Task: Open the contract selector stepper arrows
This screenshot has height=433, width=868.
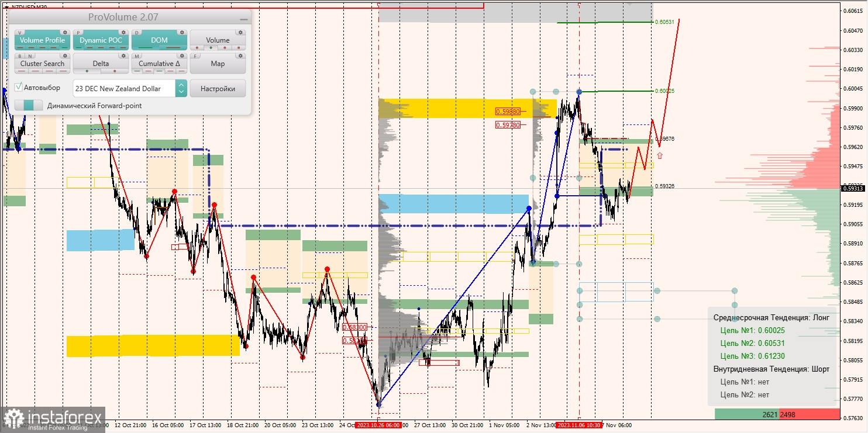Action: coord(181,88)
